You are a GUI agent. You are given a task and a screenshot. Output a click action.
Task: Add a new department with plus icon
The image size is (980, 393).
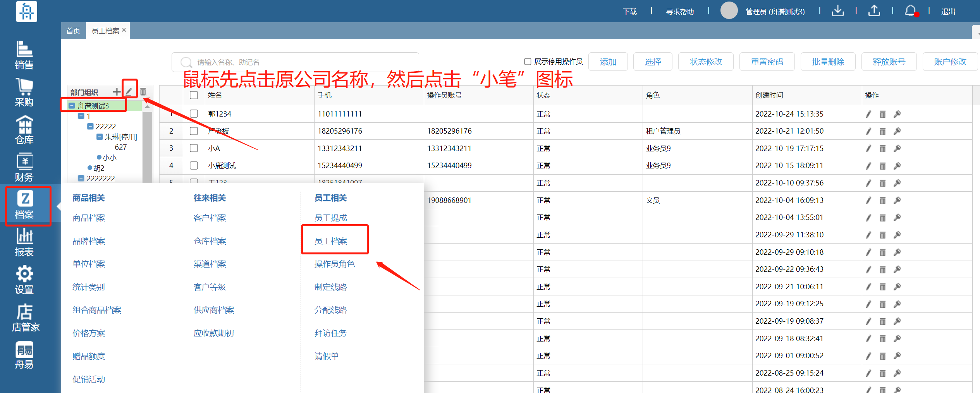117,92
